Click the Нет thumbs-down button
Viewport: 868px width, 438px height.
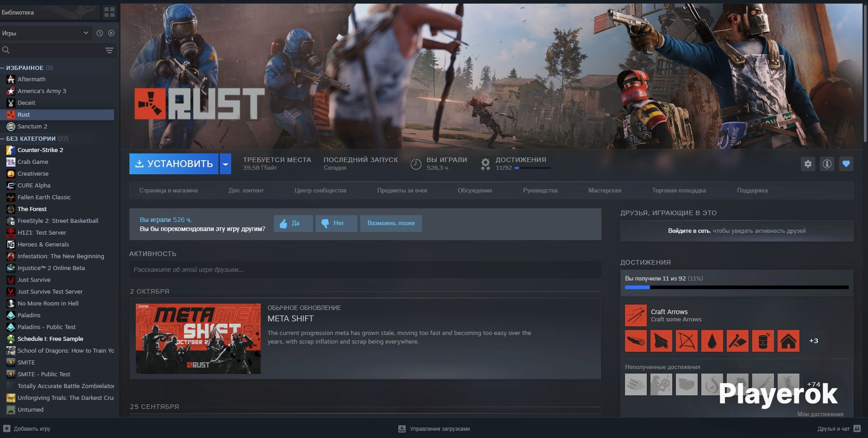tap(336, 223)
